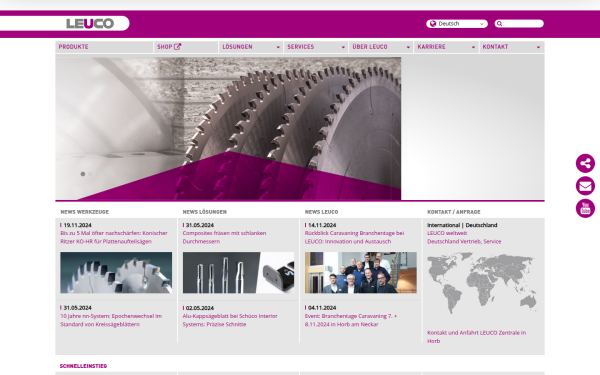Click the grey world map image
Image resolution: width=600 pixels, height=375 pixels.
point(482,283)
